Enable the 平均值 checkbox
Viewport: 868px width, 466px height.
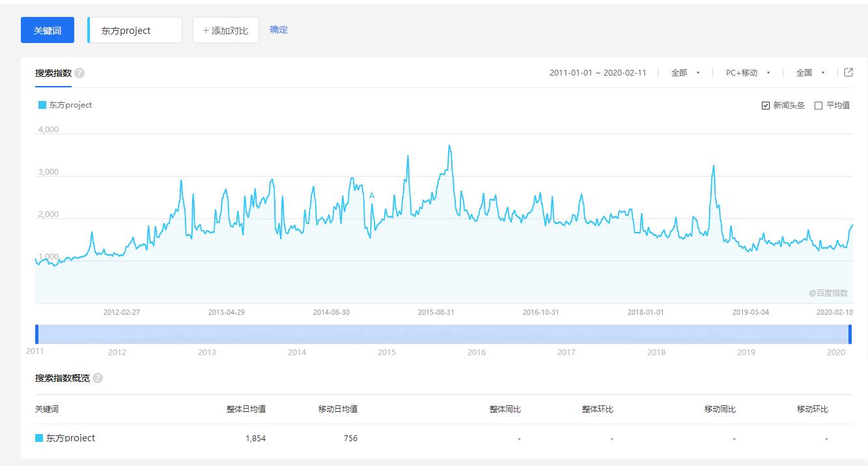819,106
